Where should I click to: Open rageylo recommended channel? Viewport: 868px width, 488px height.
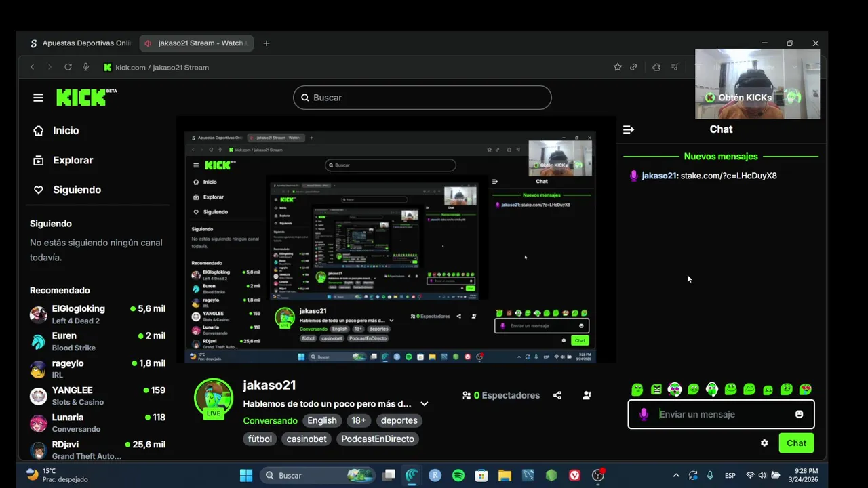98,369
